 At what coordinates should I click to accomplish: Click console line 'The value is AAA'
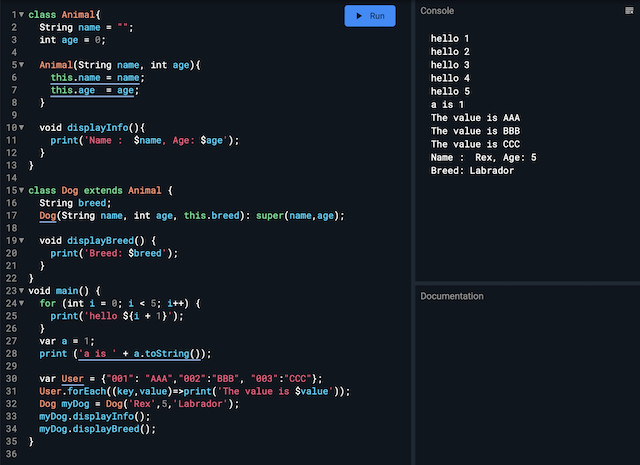click(476, 118)
